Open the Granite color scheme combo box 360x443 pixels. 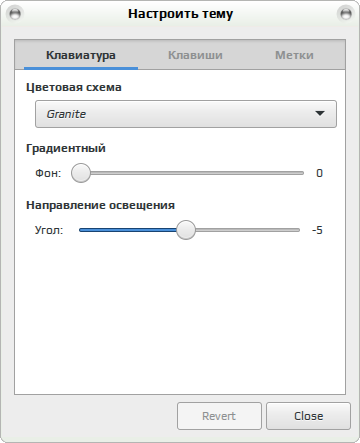pos(186,114)
